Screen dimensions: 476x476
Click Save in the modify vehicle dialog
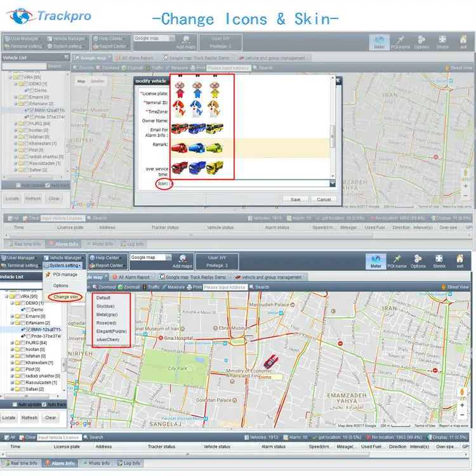[x=295, y=199]
